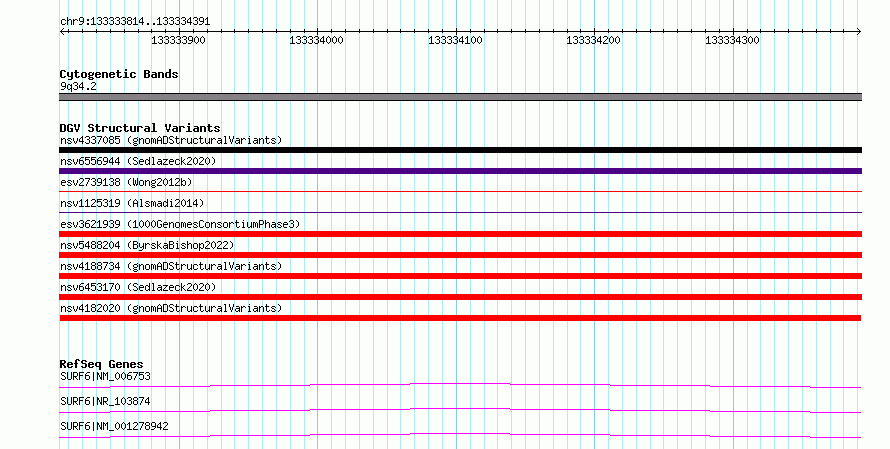The height and width of the screenshot is (449, 890).
Task: Click the red esv3621939 variant bar
Action: 460,234
